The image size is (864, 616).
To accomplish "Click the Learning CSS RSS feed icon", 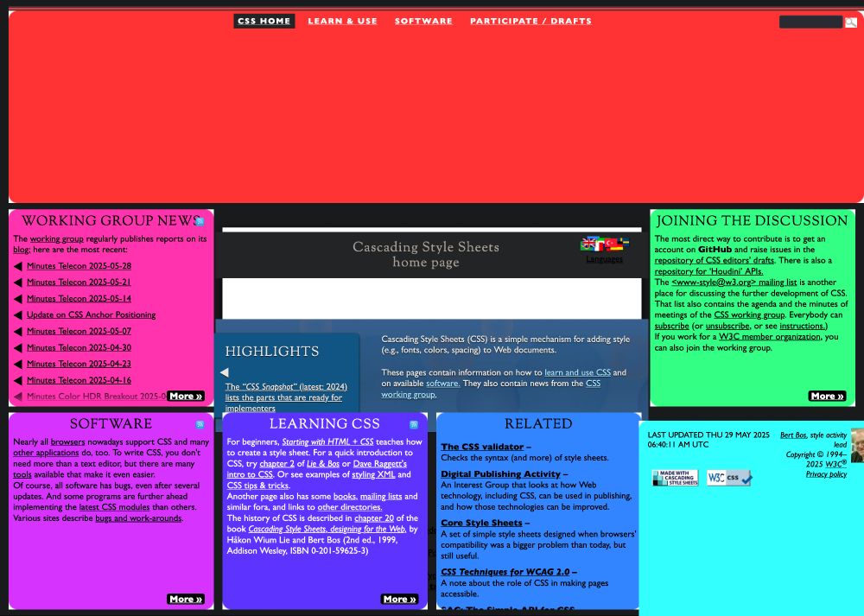I will (x=414, y=424).
